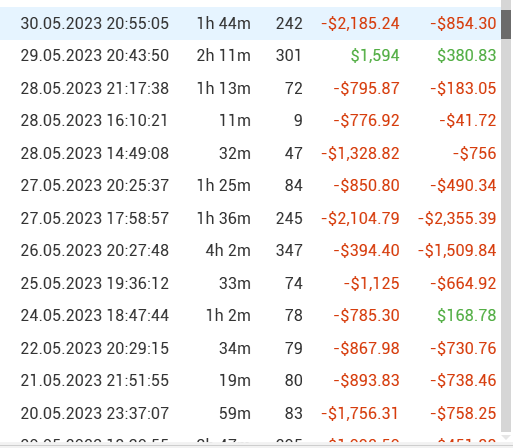This screenshot has width=513, height=448.
Task: Open the 28.05.2023 21:17:38 session
Action: (x=250, y=88)
